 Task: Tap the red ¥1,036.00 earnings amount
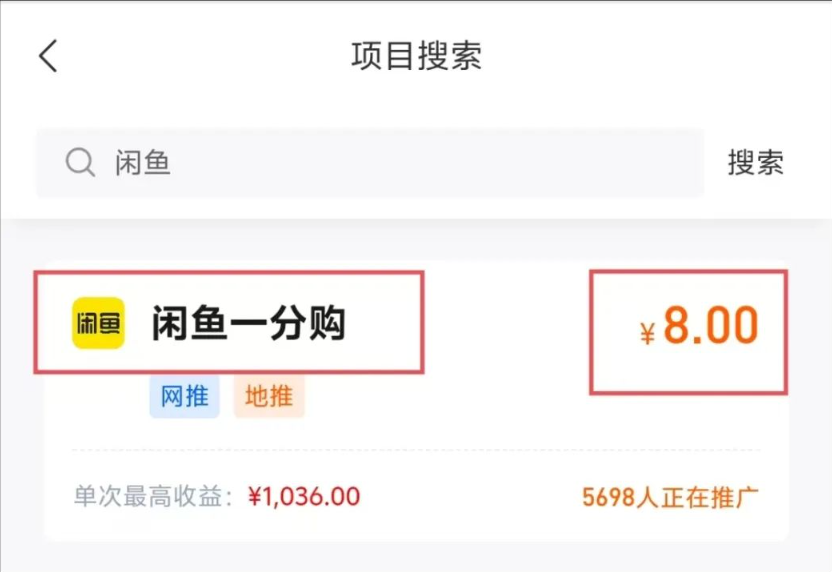pos(304,497)
